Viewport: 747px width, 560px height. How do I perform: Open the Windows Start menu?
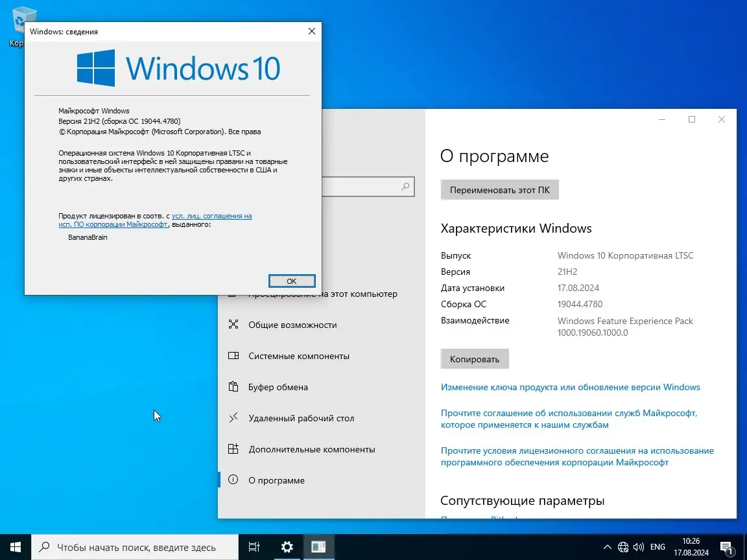[16, 547]
